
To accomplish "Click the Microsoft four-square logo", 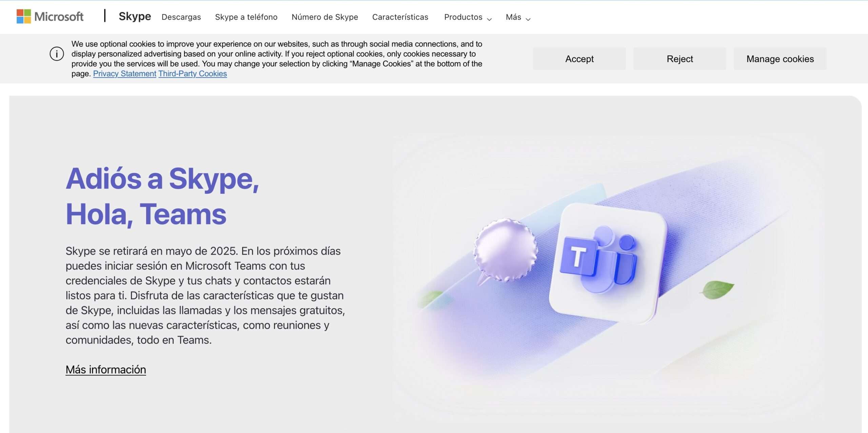I will coord(24,16).
